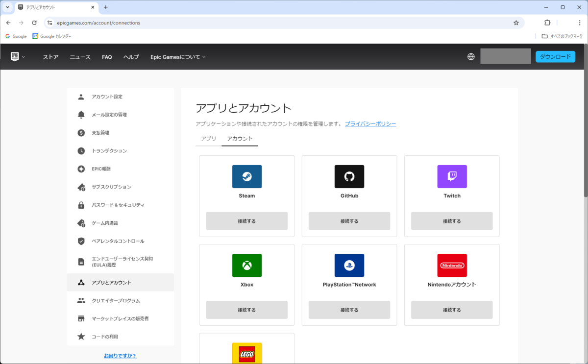
Task: Open site information icon in address bar
Action: pos(49,23)
